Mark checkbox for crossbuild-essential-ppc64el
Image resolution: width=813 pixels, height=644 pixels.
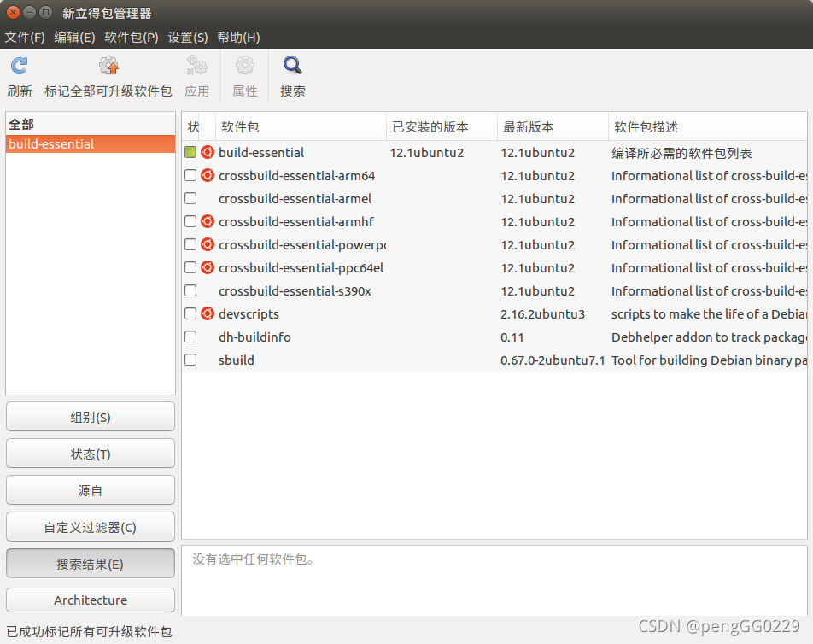tap(190, 267)
